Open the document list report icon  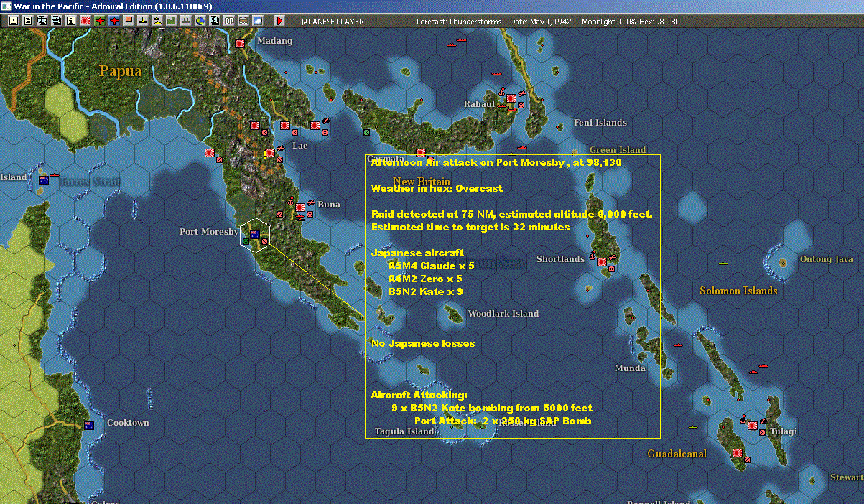click(x=28, y=21)
